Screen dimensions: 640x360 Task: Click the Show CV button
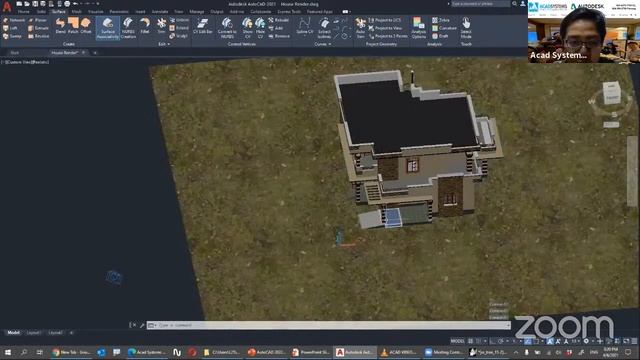point(247,28)
